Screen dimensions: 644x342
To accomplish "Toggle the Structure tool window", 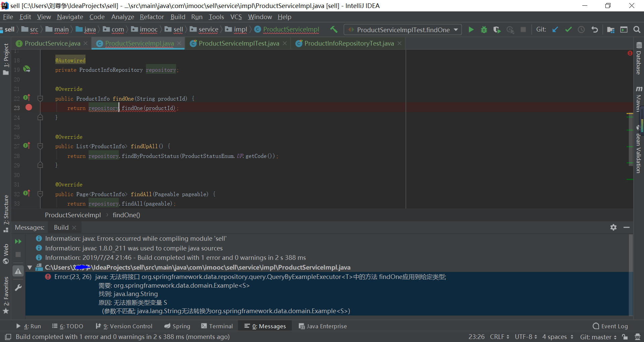I will (6, 214).
